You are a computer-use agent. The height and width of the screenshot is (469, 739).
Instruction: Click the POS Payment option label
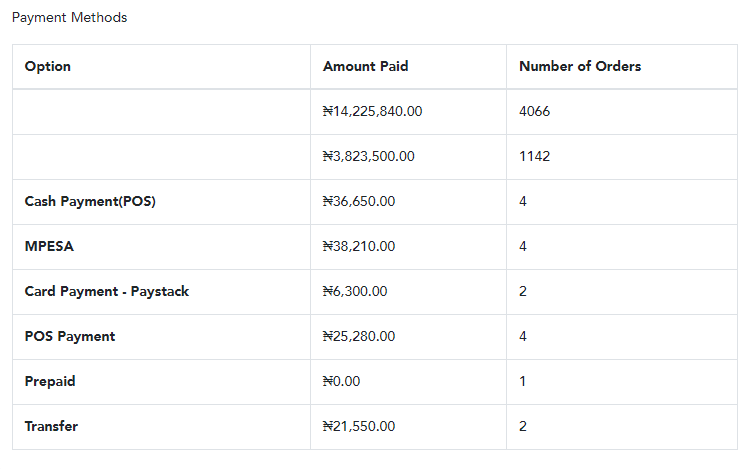70,337
